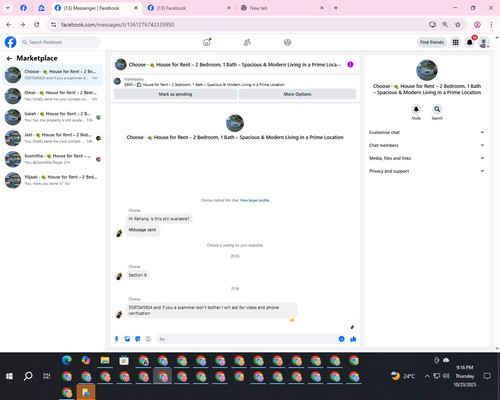
Task: Open Chrome zoom magnifier in address bar
Action: pos(445,25)
